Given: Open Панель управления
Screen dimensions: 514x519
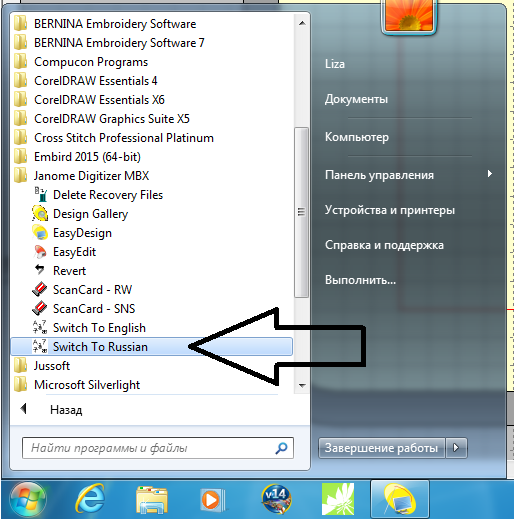Looking at the screenshot, I should point(379,175).
